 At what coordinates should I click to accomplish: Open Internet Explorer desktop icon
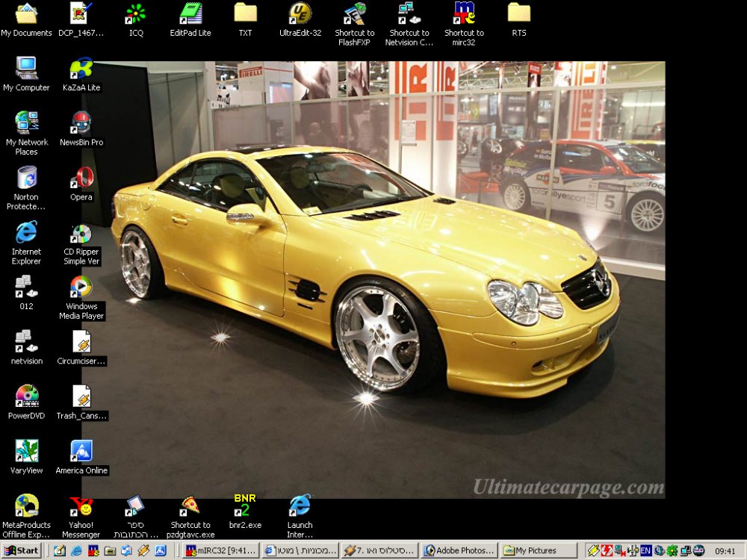[26, 243]
